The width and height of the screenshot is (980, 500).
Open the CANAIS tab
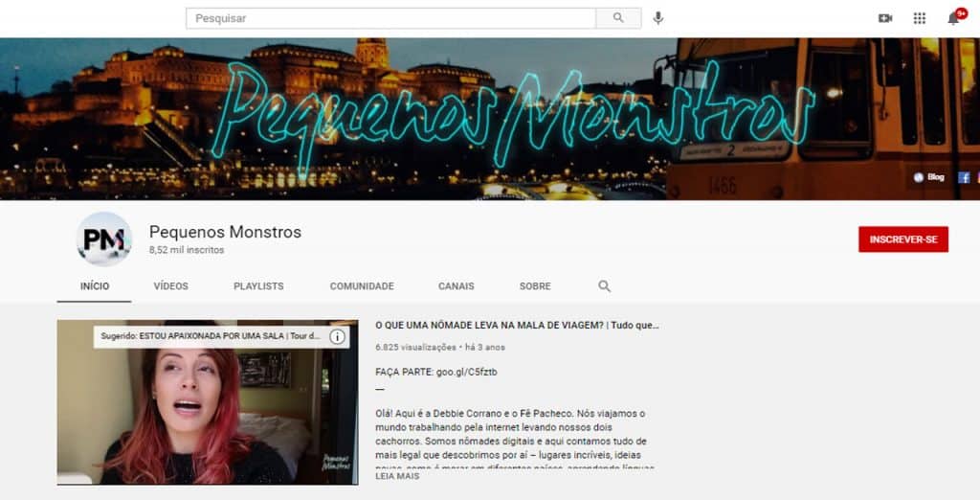pyautogui.click(x=457, y=286)
